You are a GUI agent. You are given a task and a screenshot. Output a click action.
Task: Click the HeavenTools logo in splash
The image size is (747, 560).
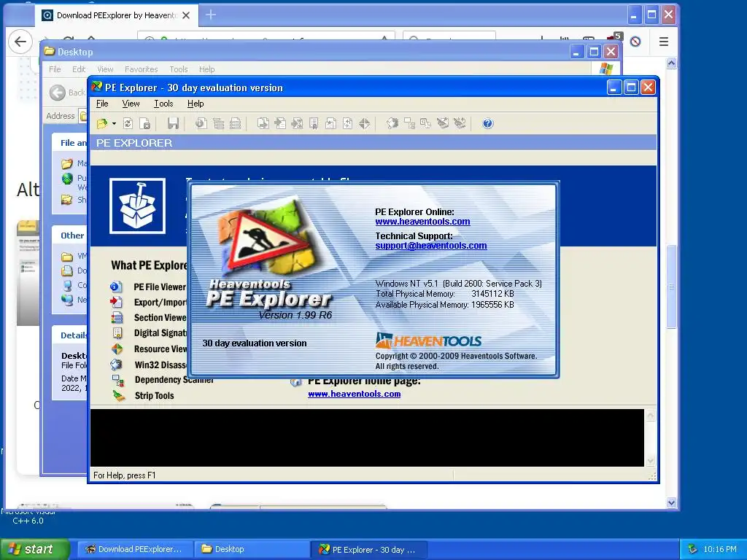[428, 341]
